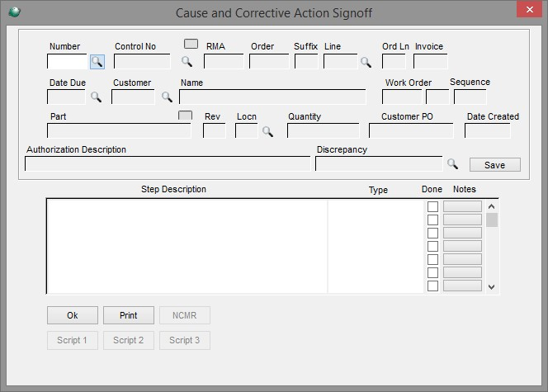Click into the Date Created field
The width and height of the screenshot is (548, 392).
coord(488,130)
